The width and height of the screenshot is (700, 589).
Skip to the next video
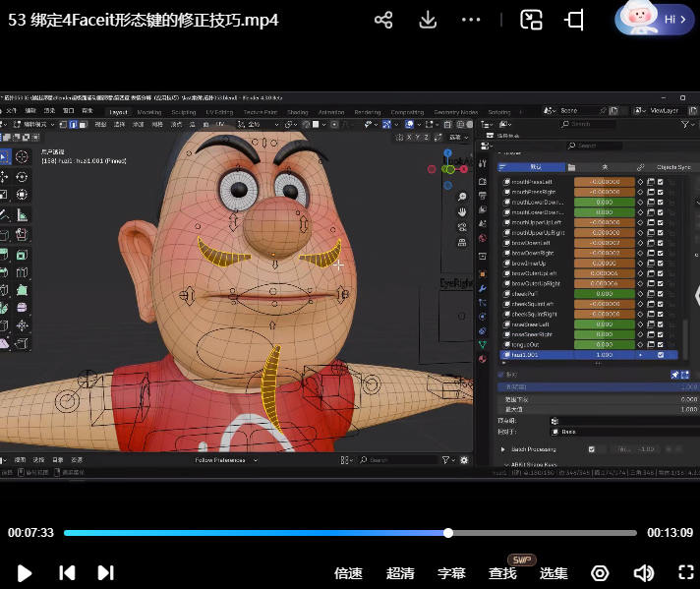click(106, 572)
